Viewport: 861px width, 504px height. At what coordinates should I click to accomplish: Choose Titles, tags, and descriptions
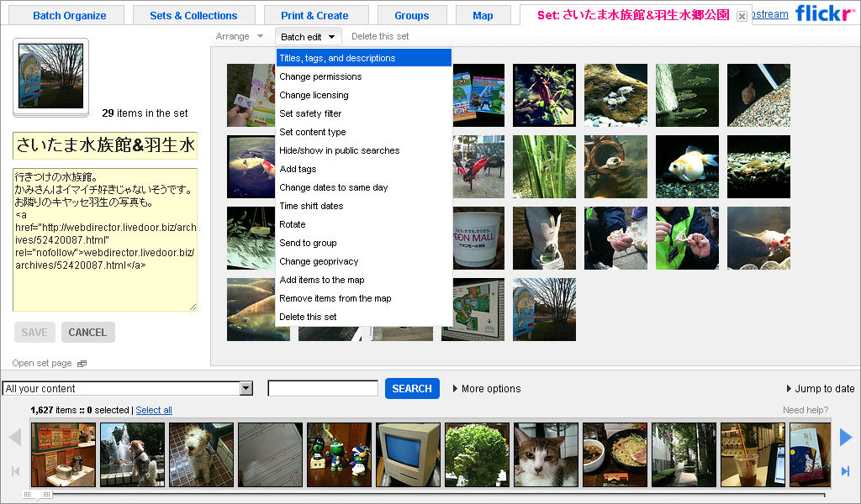pos(363,58)
